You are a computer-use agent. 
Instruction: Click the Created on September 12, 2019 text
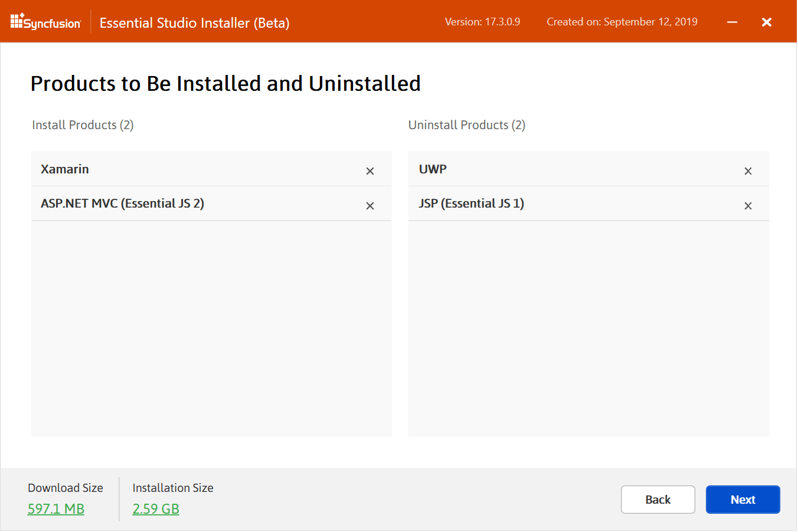tap(622, 22)
